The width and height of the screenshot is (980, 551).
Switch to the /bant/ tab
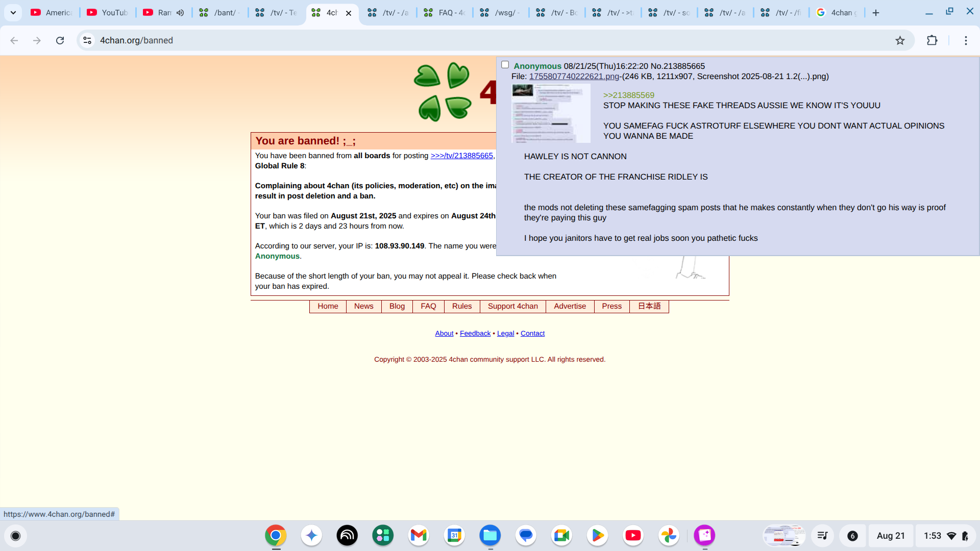[x=220, y=13]
